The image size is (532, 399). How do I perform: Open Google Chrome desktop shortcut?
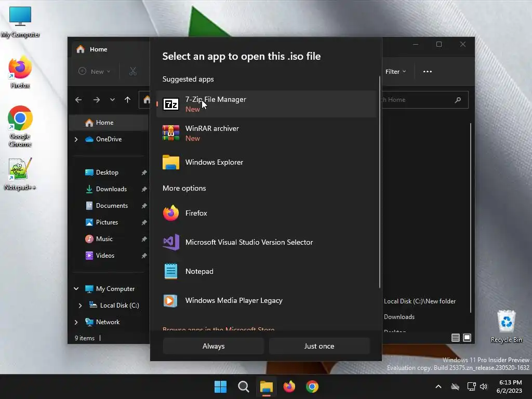click(20, 126)
